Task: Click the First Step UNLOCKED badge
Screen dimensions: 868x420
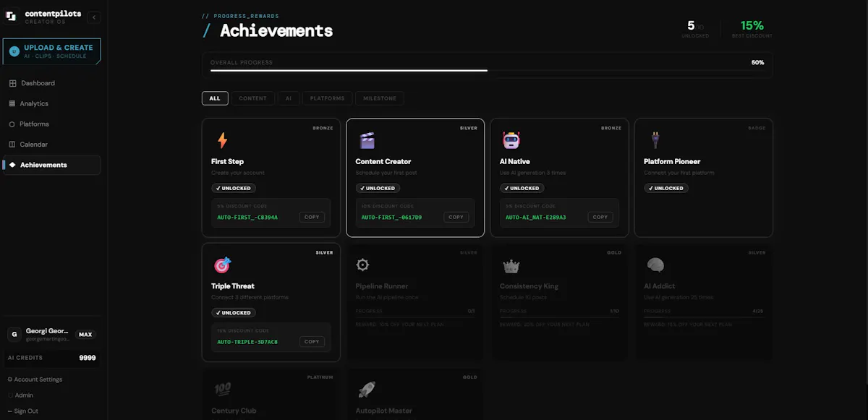Action: pos(234,188)
